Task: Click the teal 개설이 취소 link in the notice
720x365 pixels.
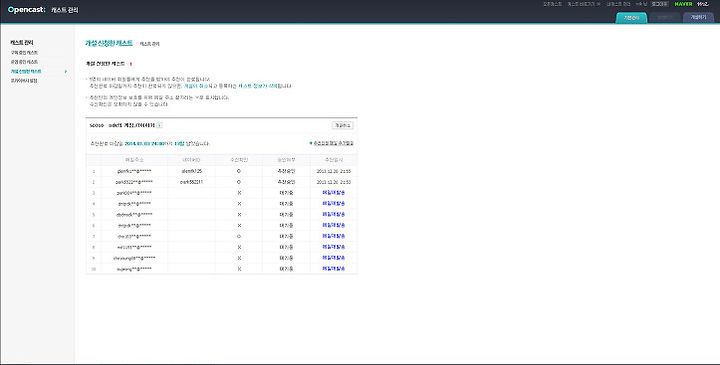Action: [x=196, y=86]
